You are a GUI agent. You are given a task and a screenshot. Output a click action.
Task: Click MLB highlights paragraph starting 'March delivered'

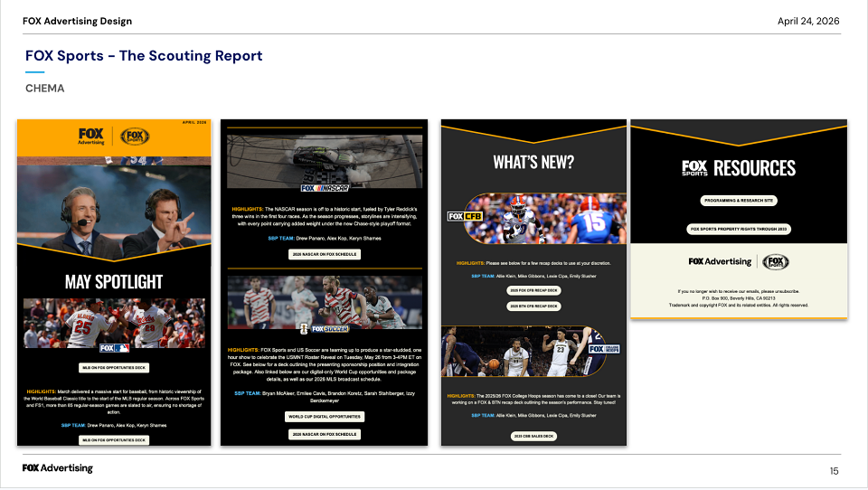[114, 402]
